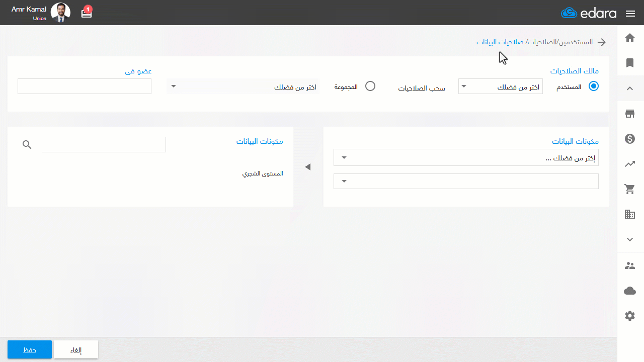Click the left-pointing transfer arrow

(x=308, y=167)
